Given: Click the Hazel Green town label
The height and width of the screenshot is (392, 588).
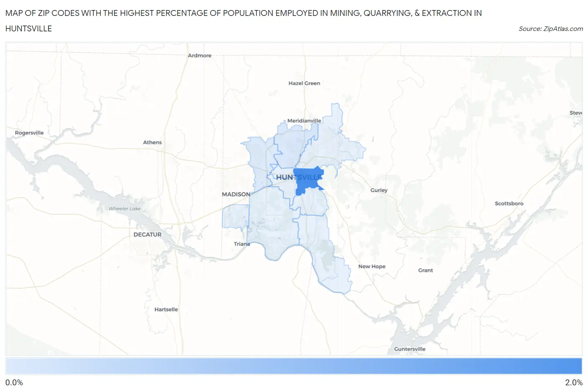Looking at the screenshot, I should click(304, 83).
